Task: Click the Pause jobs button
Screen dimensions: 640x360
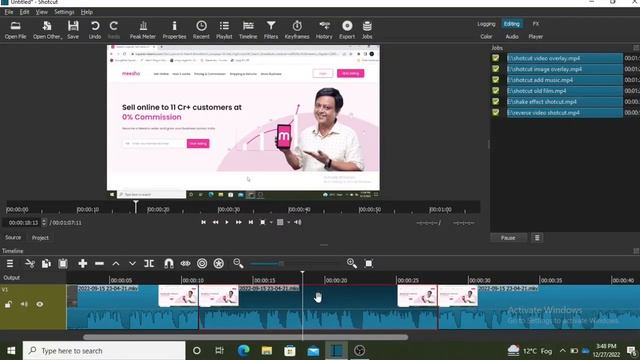Action: click(x=508, y=238)
